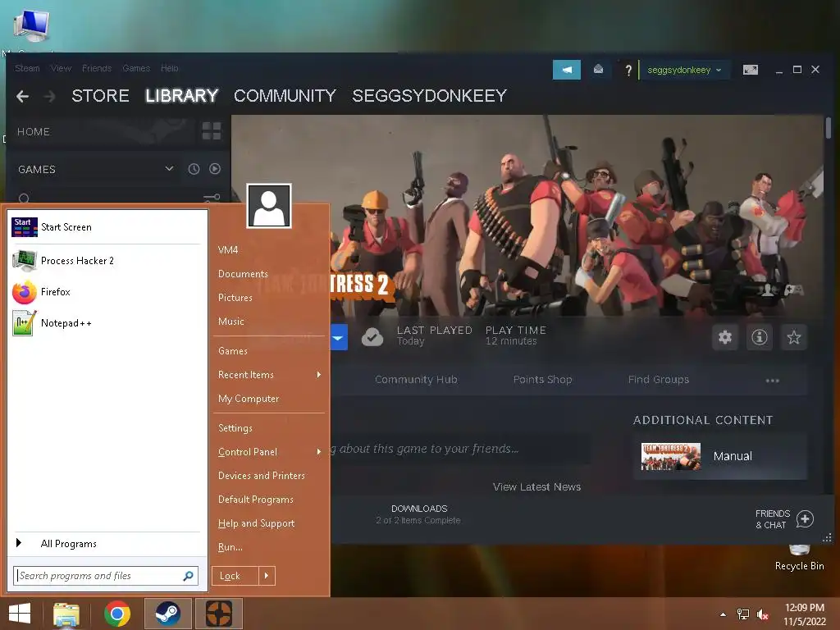Click the cloud sync status icon

pyautogui.click(x=372, y=337)
